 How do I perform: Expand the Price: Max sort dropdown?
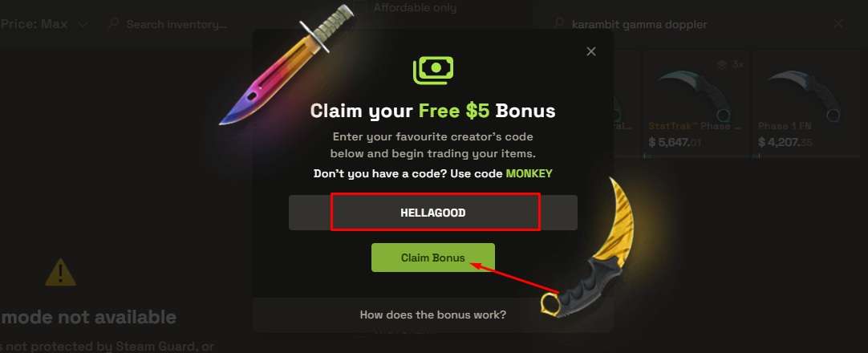44,24
